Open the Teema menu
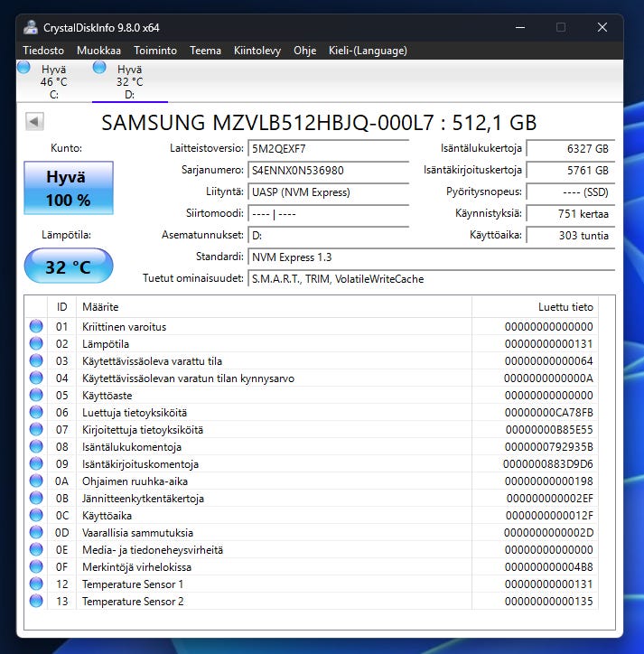Image resolution: width=644 pixels, height=654 pixels. click(205, 51)
